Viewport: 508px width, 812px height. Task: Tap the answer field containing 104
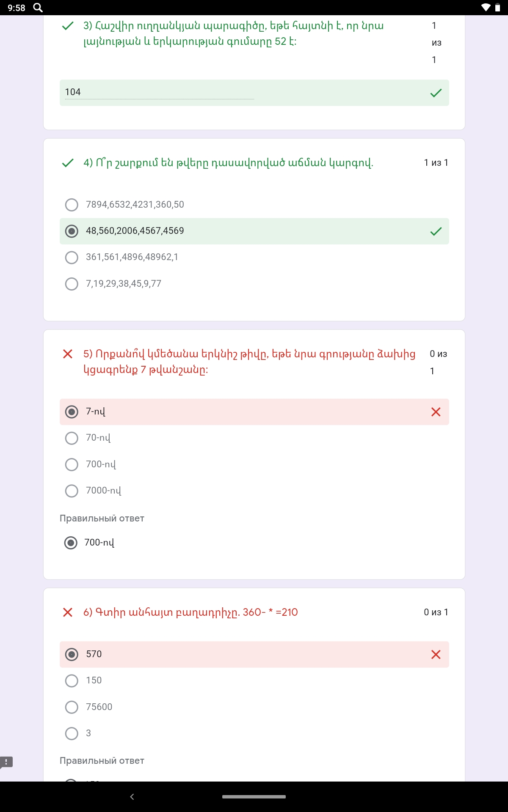coord(159,92)
